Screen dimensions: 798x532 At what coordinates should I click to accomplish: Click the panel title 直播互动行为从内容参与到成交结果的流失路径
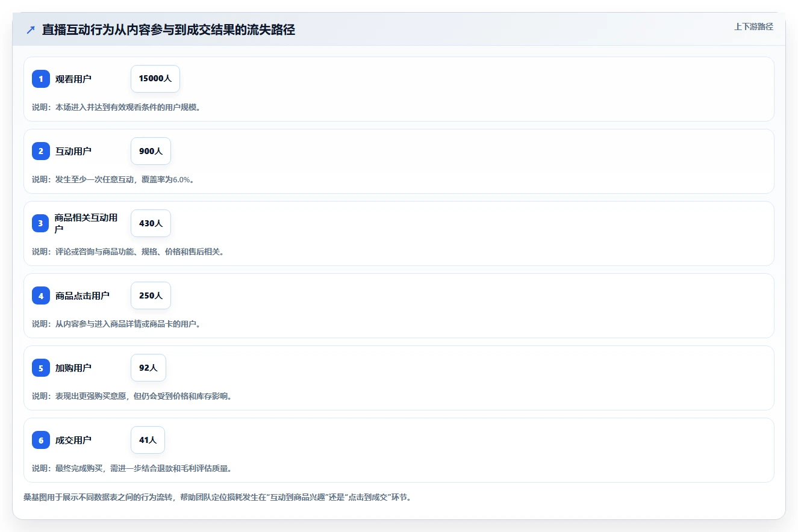tap(169, 29)
